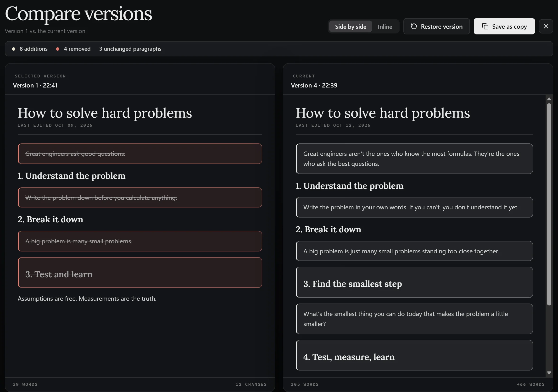Switch to Inline view
This screenshot has width=558, height=392.
click(x=385, y=27)
